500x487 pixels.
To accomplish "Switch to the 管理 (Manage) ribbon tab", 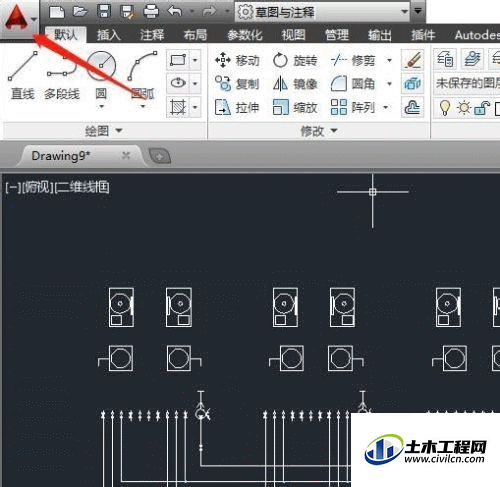I will pos(337,35).
